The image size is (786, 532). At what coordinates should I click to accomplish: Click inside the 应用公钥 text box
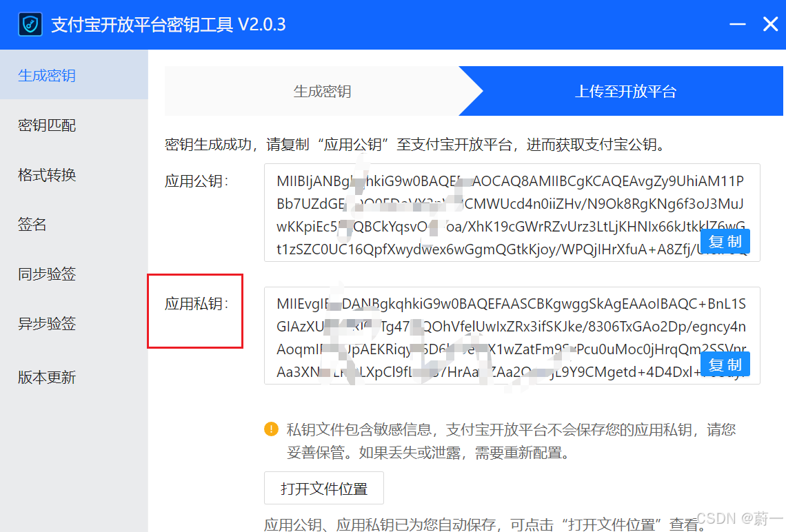click(512, 212)
